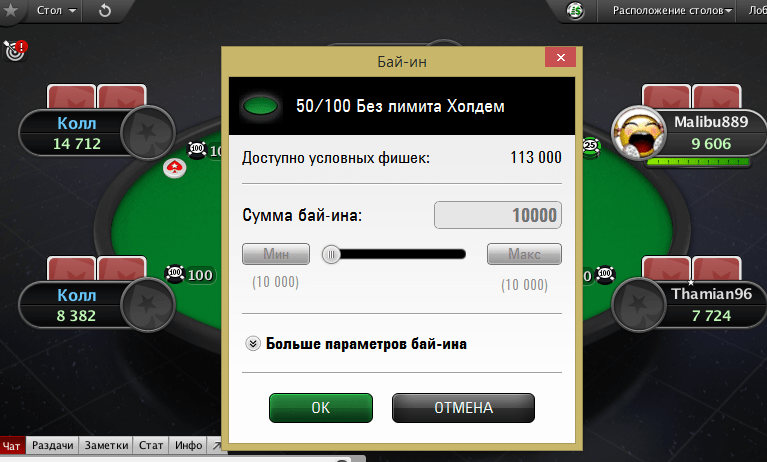Set buy-in to minimum with Мин button
The width and height of the screenshot is (767, 462).
[x=276, y=254]
